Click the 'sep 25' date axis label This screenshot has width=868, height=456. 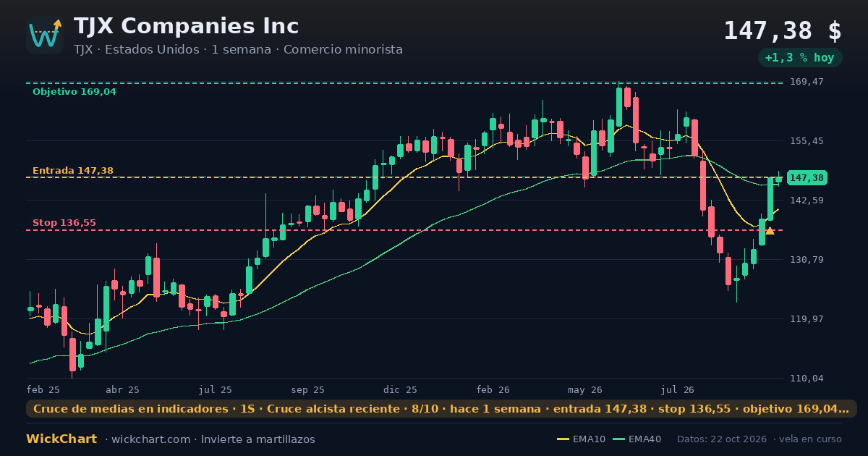(x=308, y=389)
